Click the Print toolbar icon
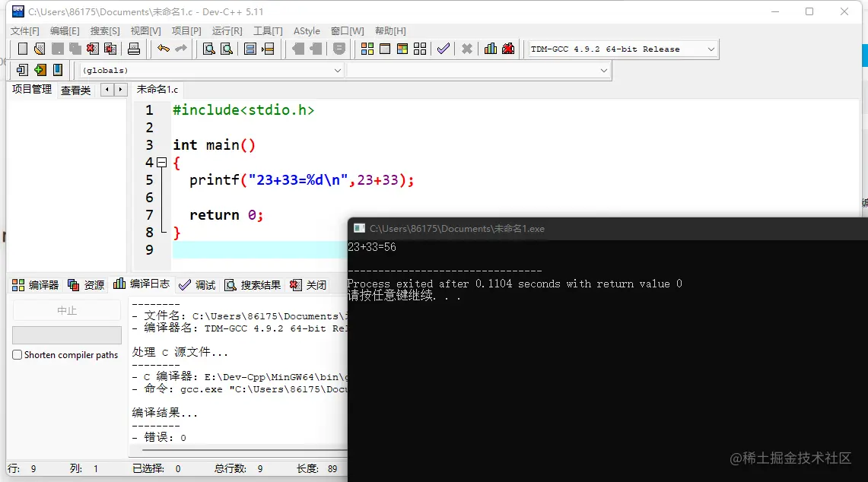Viewport: 868px width, 482px height. pyautogui.click(x=134, y=49)
